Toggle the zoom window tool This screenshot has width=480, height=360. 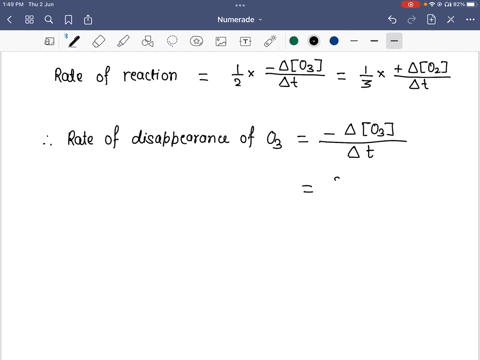click(49, 41)
